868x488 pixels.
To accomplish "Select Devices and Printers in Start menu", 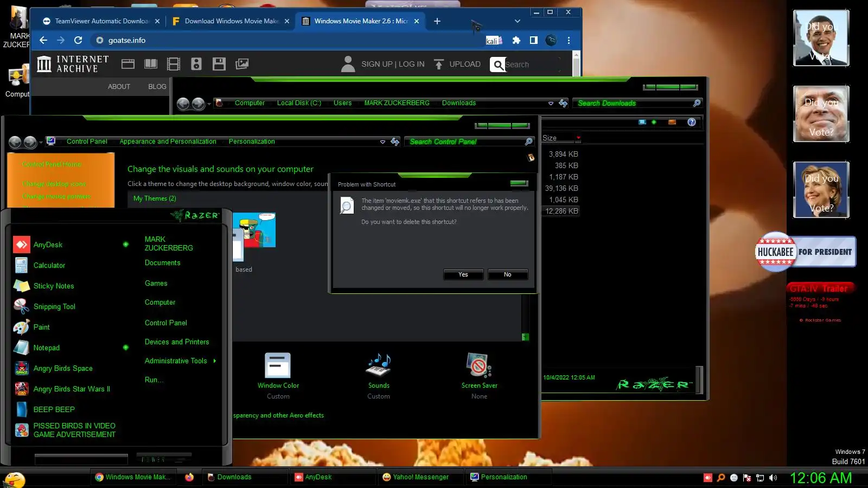I will 177,342.
